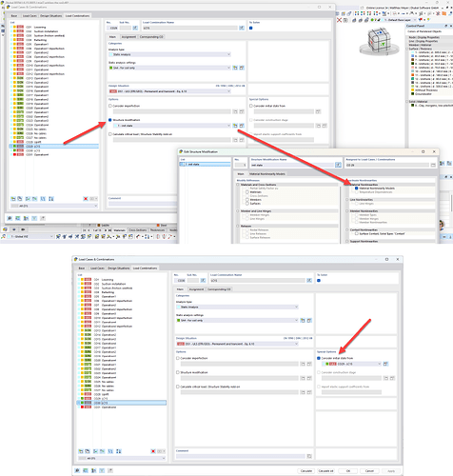Select the highlighted CO29 row in the upper list
Screen dimensions: 453x476
[x=53, y=147]
